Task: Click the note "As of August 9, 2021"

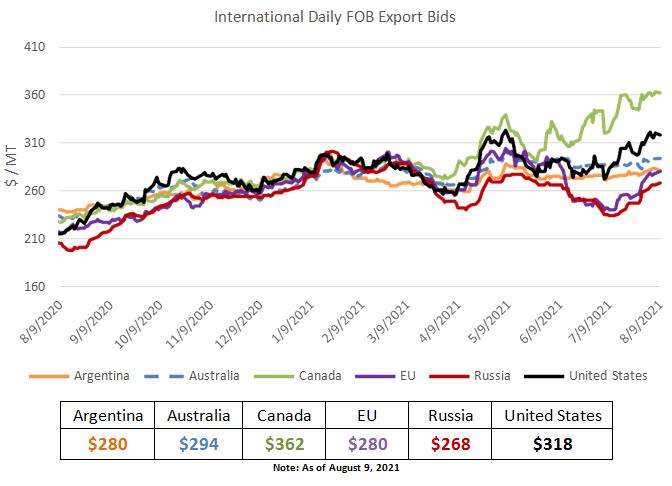Action: [335, 468]
